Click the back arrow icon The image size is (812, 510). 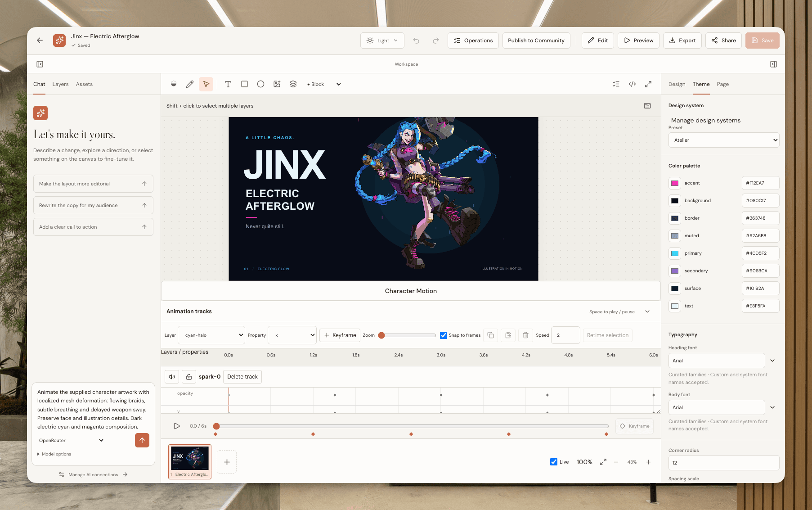click(40, 41)
